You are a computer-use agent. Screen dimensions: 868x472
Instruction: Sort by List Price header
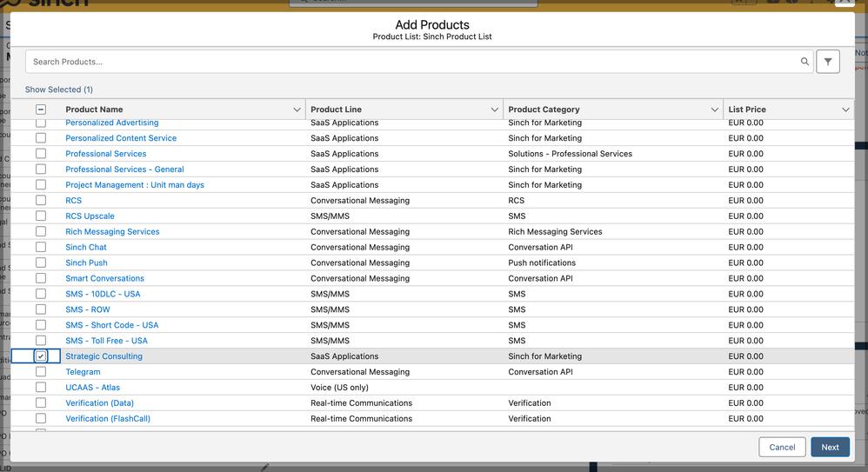pos(747,110)
